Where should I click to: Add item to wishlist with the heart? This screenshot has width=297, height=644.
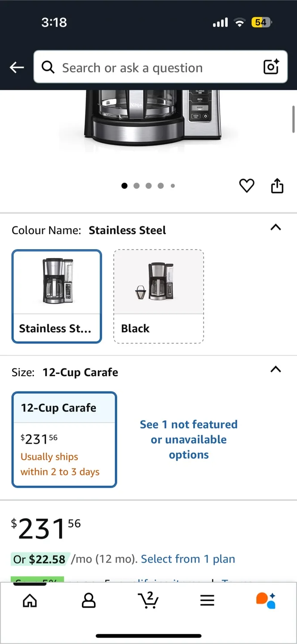click(246, 186)
